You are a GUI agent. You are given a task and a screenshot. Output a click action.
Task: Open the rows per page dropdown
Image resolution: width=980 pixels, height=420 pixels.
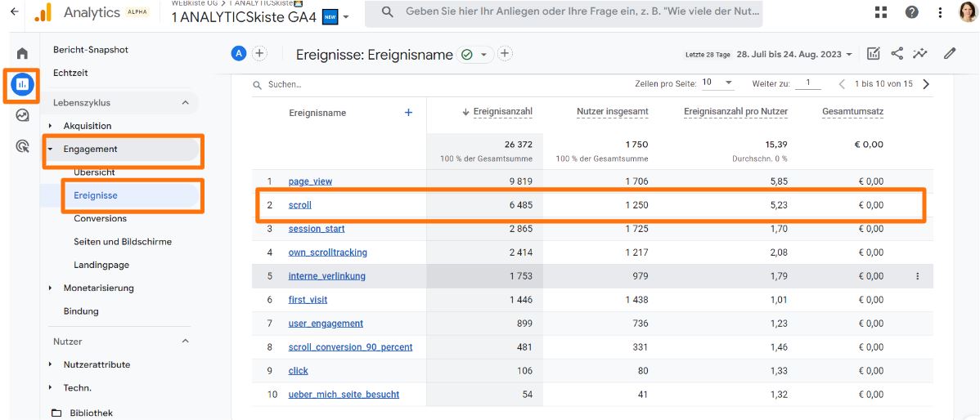(717, 83)
